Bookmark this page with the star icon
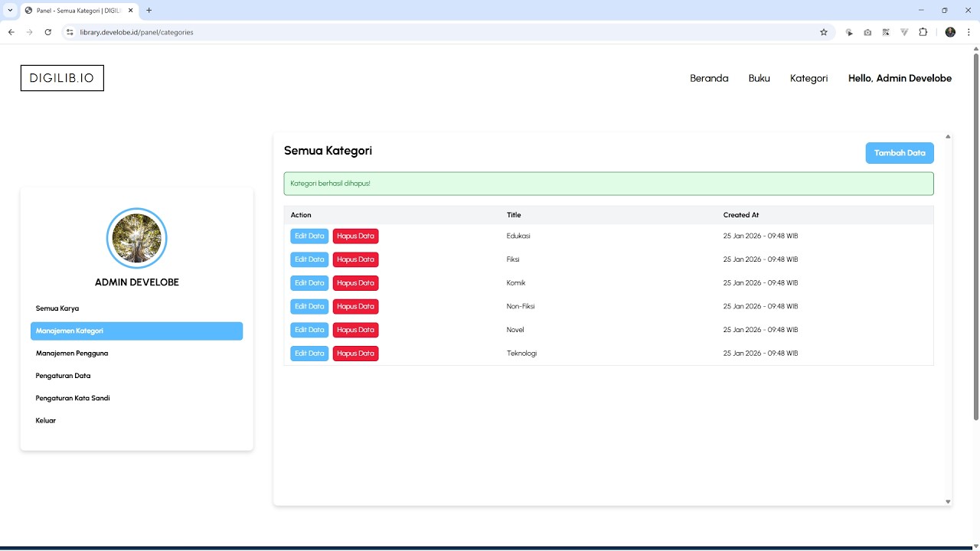Image resolution: width=980 pixels, height=551 pixels. [824, 32]
